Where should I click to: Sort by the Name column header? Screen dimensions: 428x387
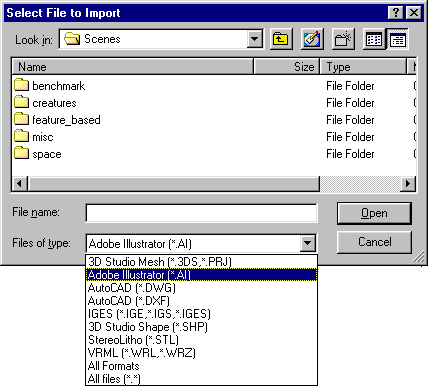coord(133,67)
